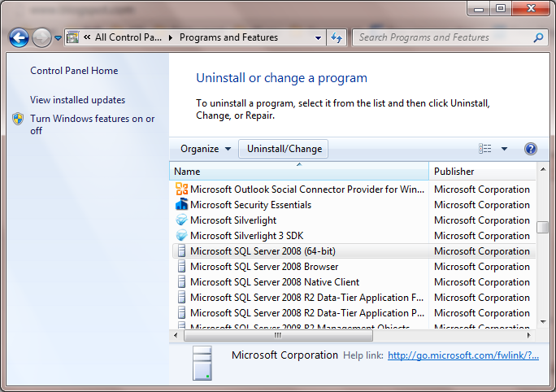Click the search magnifier icon
Viewport: 556px width, 392px height.
coord(538,37)
